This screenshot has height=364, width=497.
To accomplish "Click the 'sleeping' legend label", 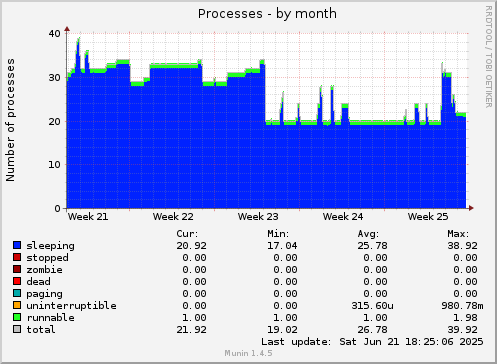I will [51, 246].
